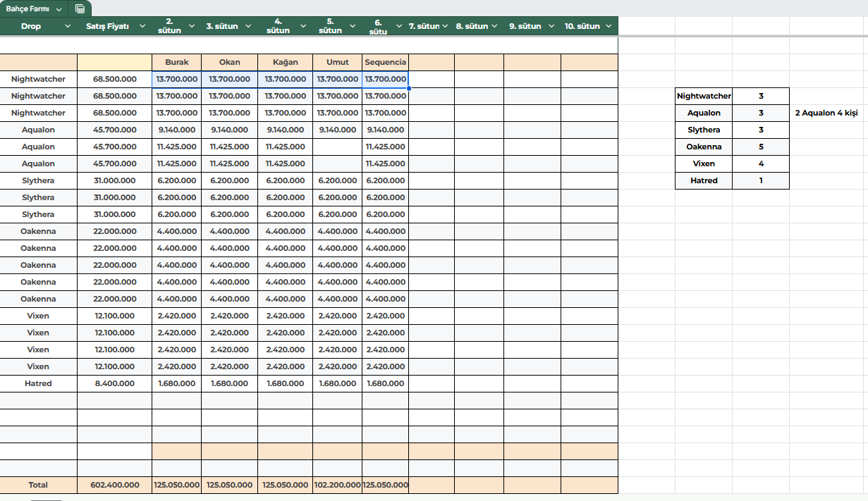Click the Umut total 102.200.000 cell
Screen dimensions: 868x501
click(337, 485)
